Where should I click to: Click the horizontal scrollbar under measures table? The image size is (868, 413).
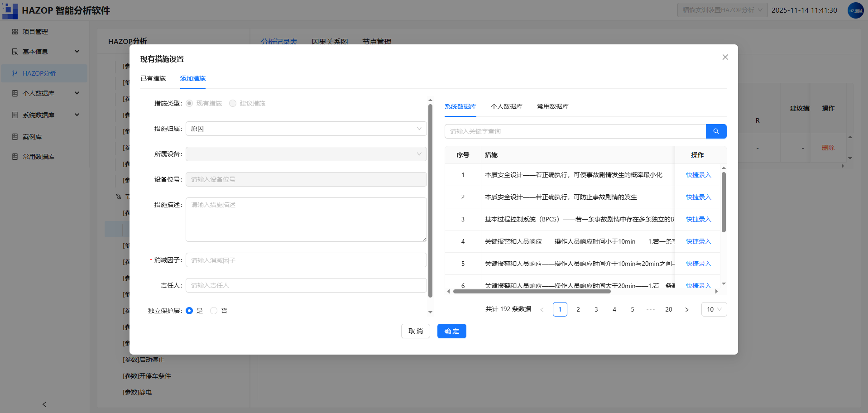[532, 292]
